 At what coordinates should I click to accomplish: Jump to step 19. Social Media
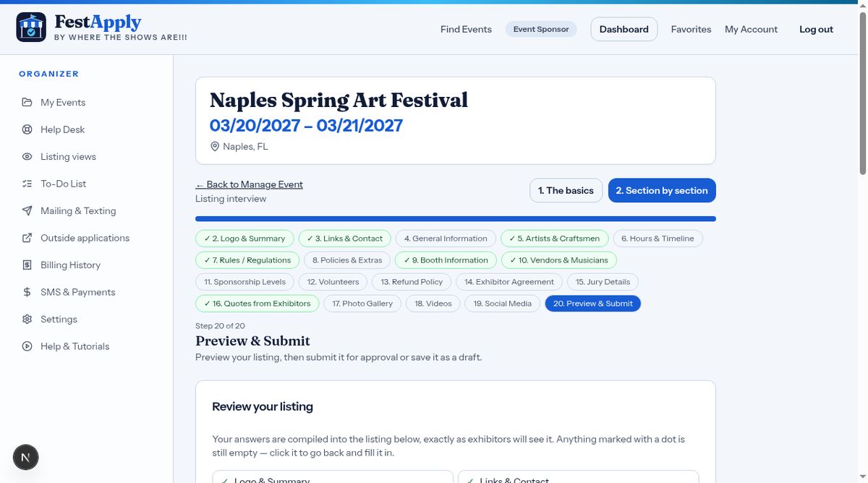click(x=502, y=304)
